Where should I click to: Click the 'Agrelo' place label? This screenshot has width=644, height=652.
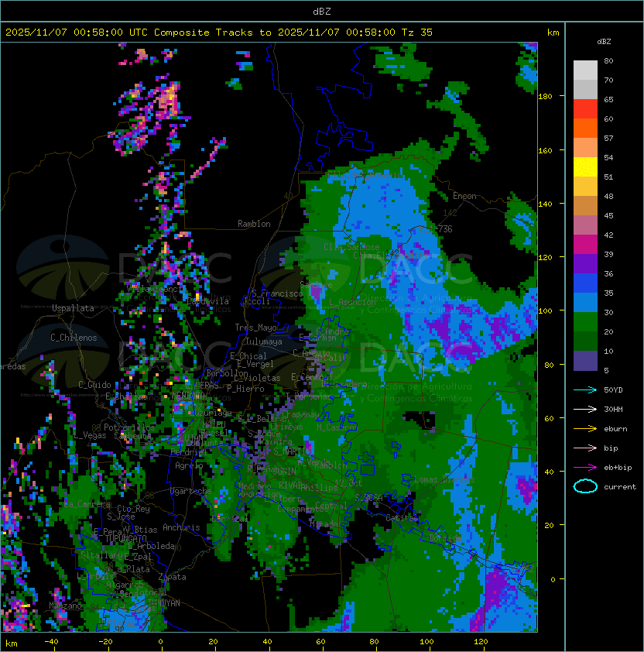[189, 465]
